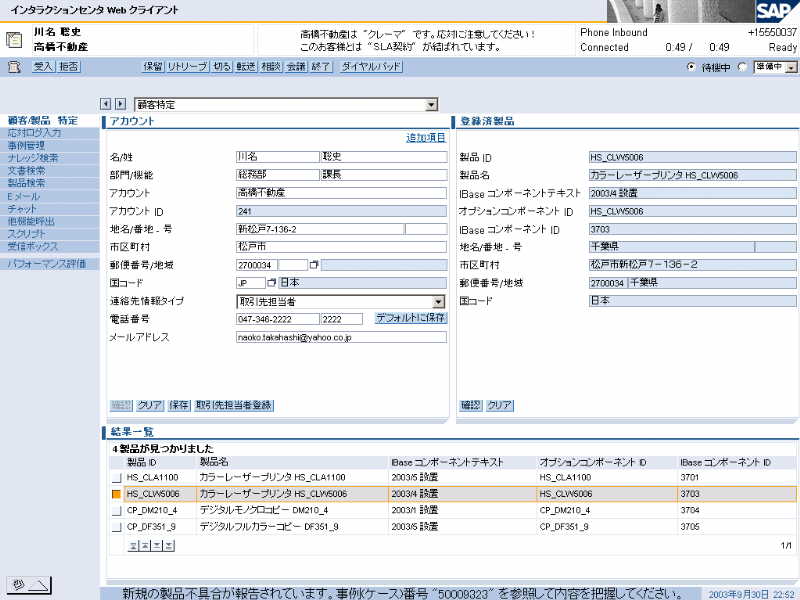Click 取引先担当者登録 button
Image resolution: width=800 pixels, height=600 pixels.
coord(234,405)
